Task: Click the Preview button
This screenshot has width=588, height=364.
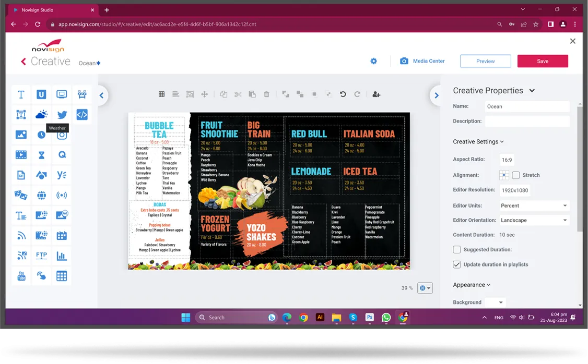Action: (x=485, y=60)
